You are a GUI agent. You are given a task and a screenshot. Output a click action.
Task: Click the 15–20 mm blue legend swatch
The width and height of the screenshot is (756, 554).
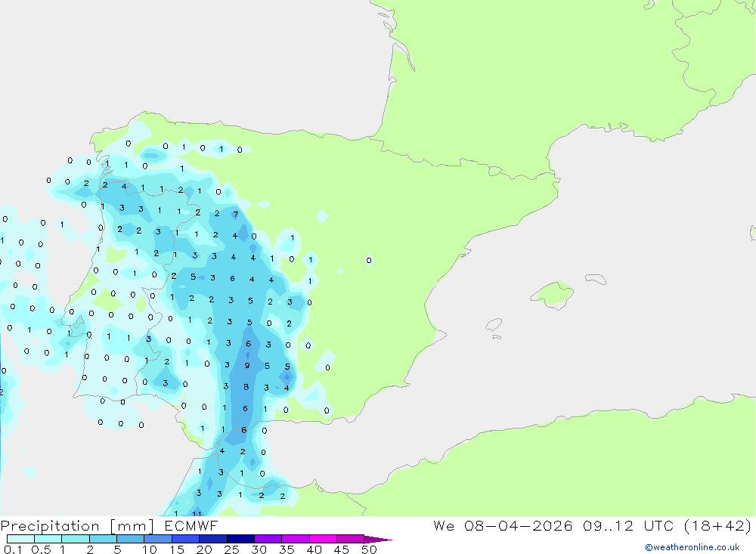pyautogui.click(x=186, y=539)
